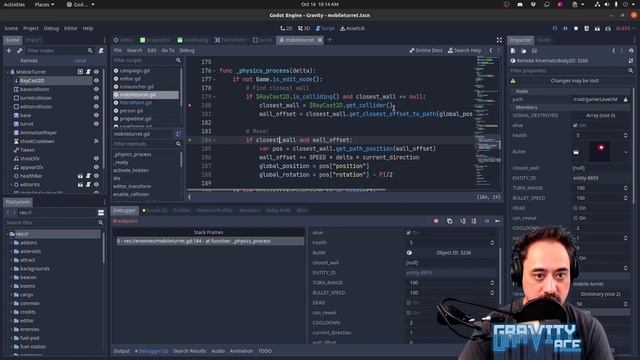
Task: Create new resource in Inspector
Action: pyautogui.click(x=513, y=51)
